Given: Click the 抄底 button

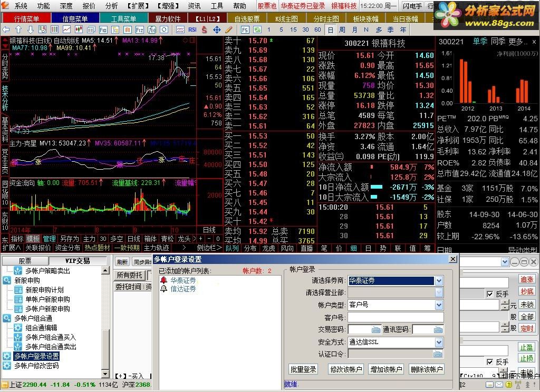Looking at the screenshot, I should 527,292.
